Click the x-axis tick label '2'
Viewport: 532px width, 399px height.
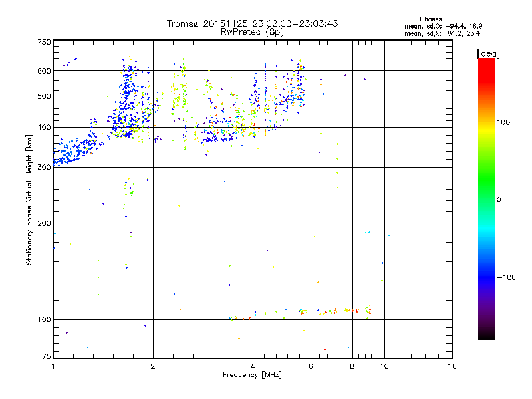[153, 366]
